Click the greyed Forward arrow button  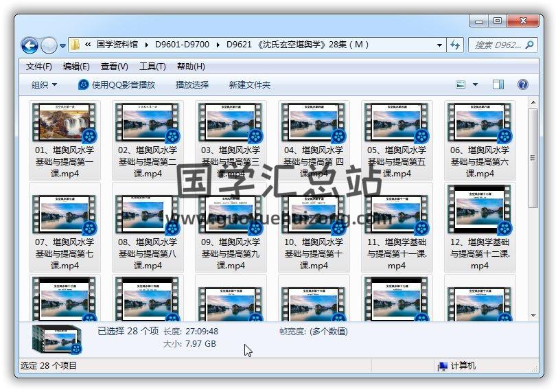(49, 45)
